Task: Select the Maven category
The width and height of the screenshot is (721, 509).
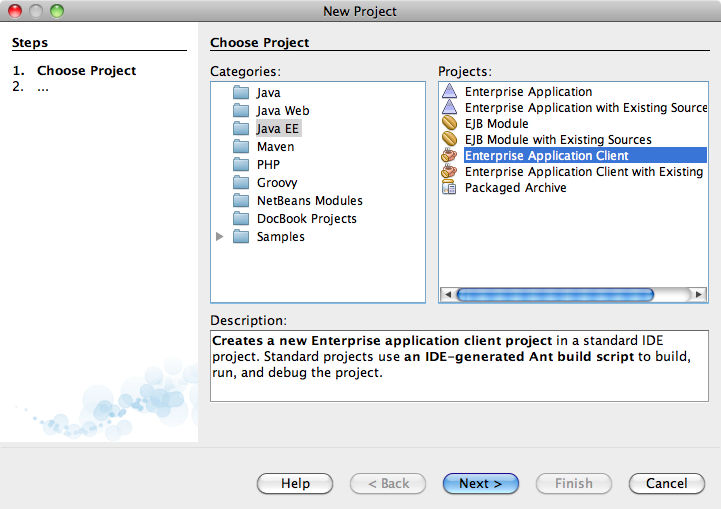Action: [275, 146]
